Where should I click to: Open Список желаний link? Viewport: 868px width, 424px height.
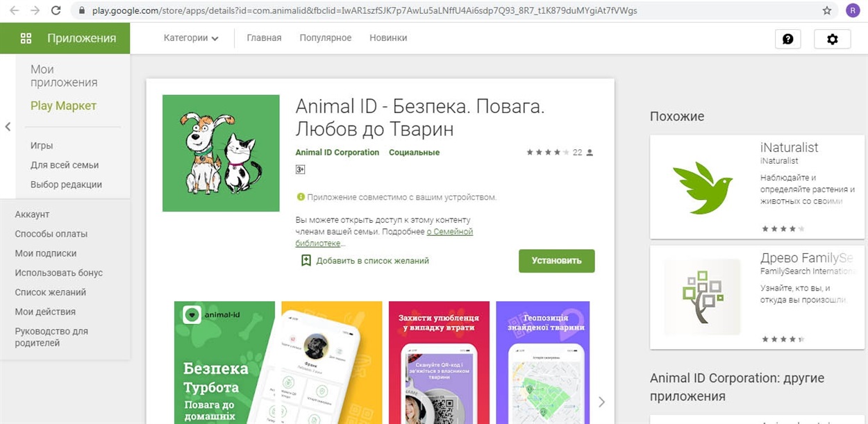[x=51, y=292]
